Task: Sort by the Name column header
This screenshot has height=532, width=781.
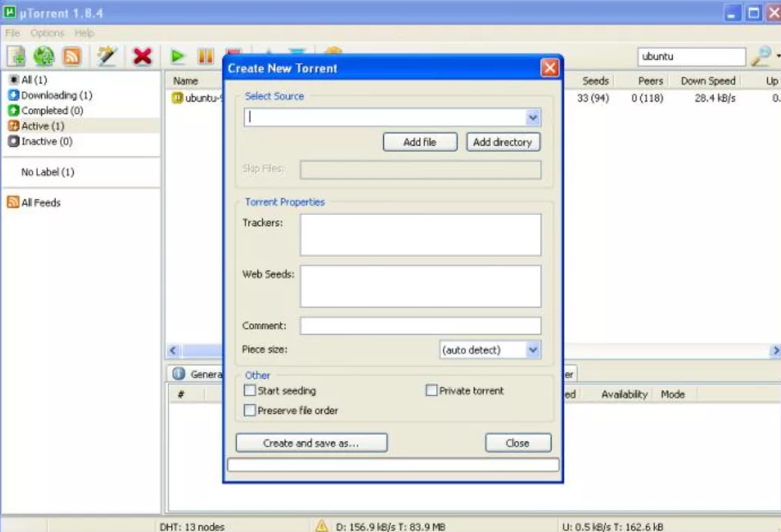Action: (x=186, y=81)
